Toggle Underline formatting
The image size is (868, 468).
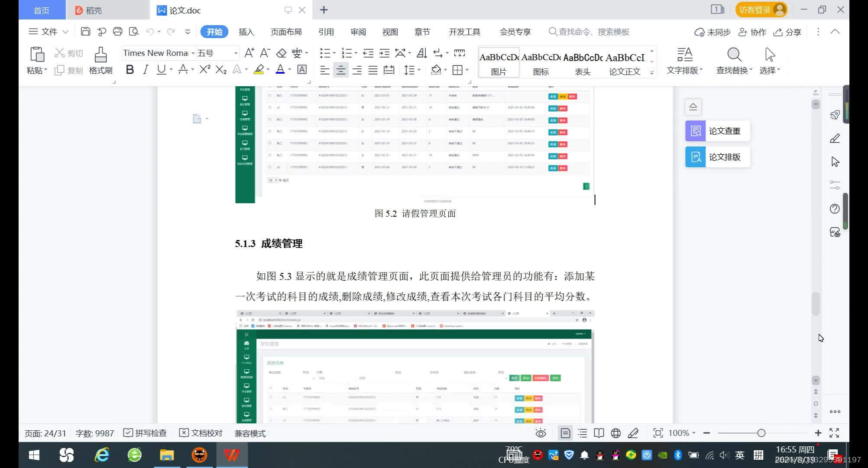[x=161, y=69]
